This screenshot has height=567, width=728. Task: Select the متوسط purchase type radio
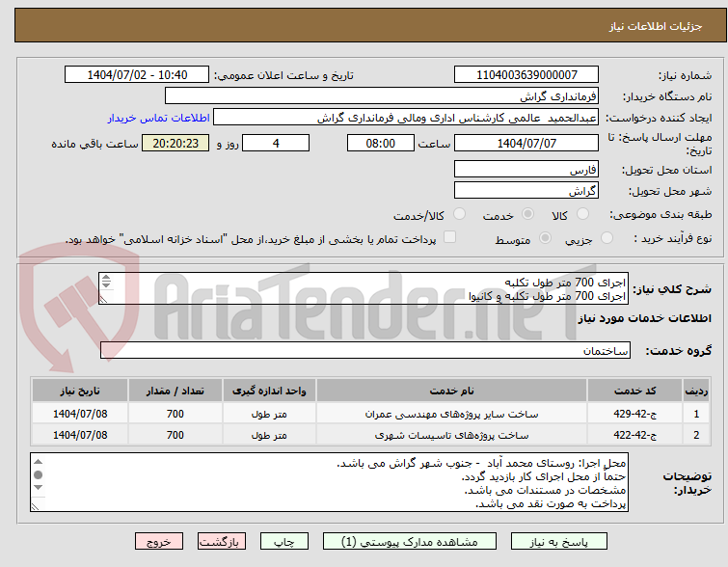pos(545,238)
